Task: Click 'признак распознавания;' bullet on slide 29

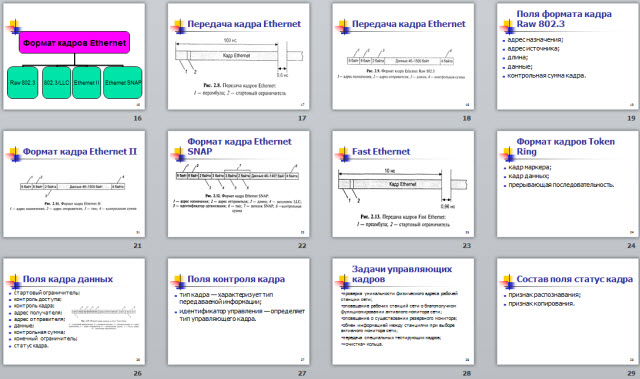Action: 544,295
